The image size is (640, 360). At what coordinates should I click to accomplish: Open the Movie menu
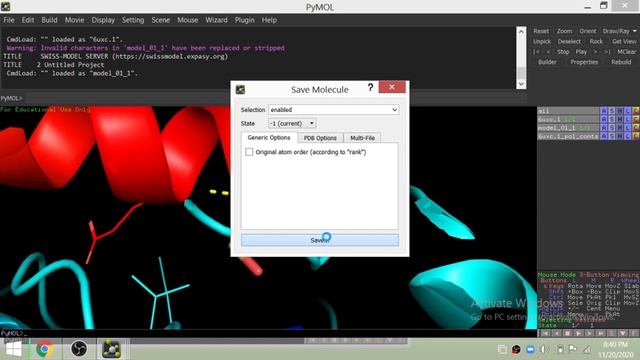coord(74,20)
